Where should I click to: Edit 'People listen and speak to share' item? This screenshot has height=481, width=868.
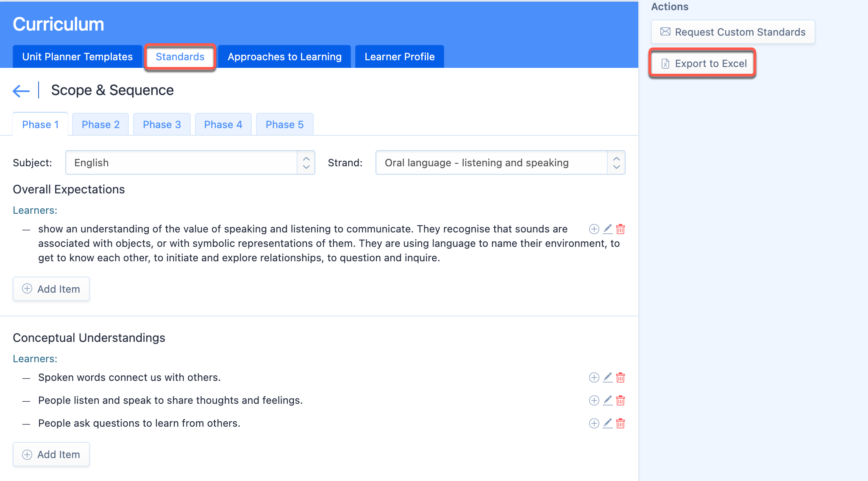pos(607,400)
